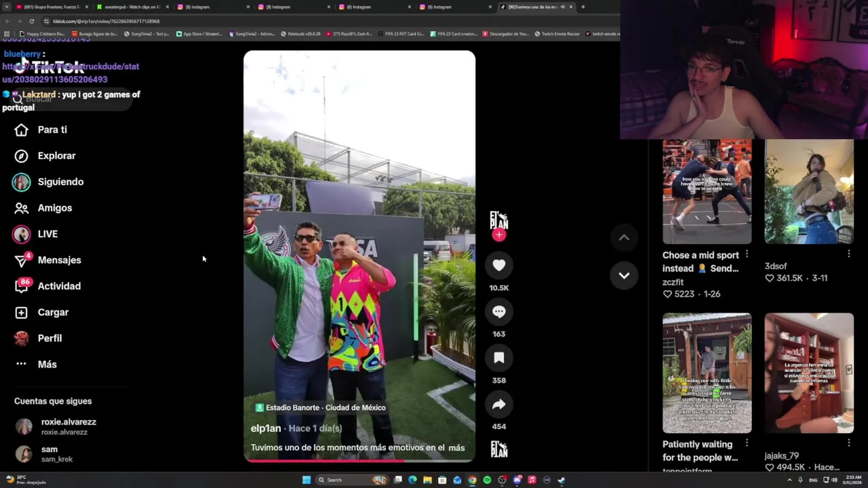Switch to the first Instagram tab

pyautogui.click(x=213, y=7)
